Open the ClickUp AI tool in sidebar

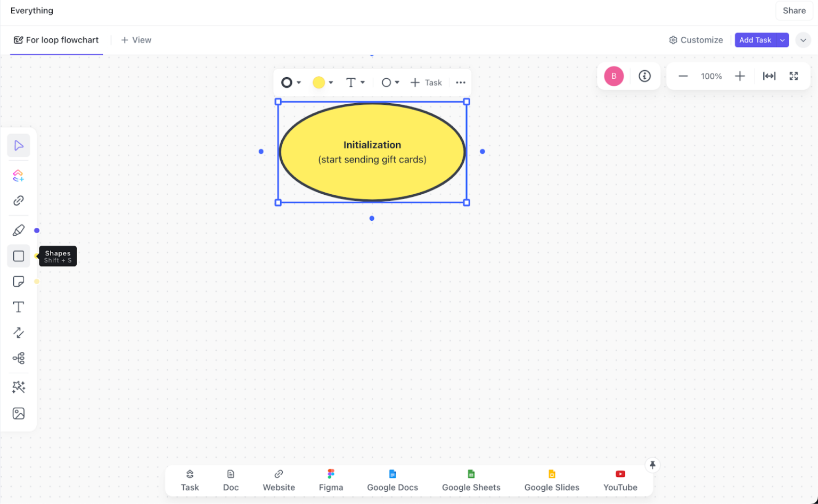(x=19, y=176)
